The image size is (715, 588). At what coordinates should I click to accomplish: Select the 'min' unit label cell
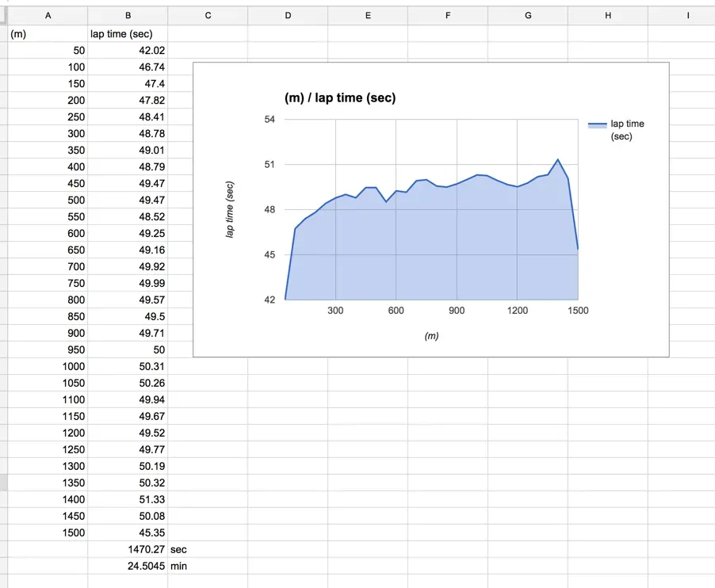[208, 566]
